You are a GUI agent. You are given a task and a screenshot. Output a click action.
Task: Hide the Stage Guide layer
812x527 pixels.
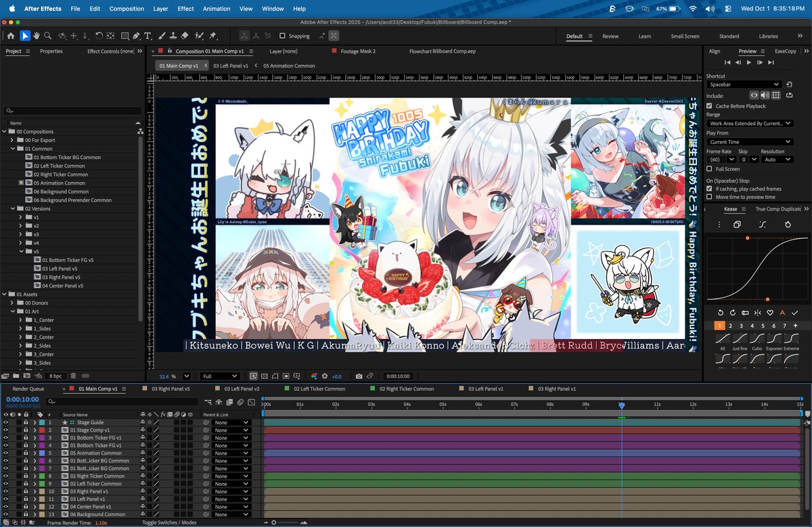pyautogui.click(x=5, y=422)
